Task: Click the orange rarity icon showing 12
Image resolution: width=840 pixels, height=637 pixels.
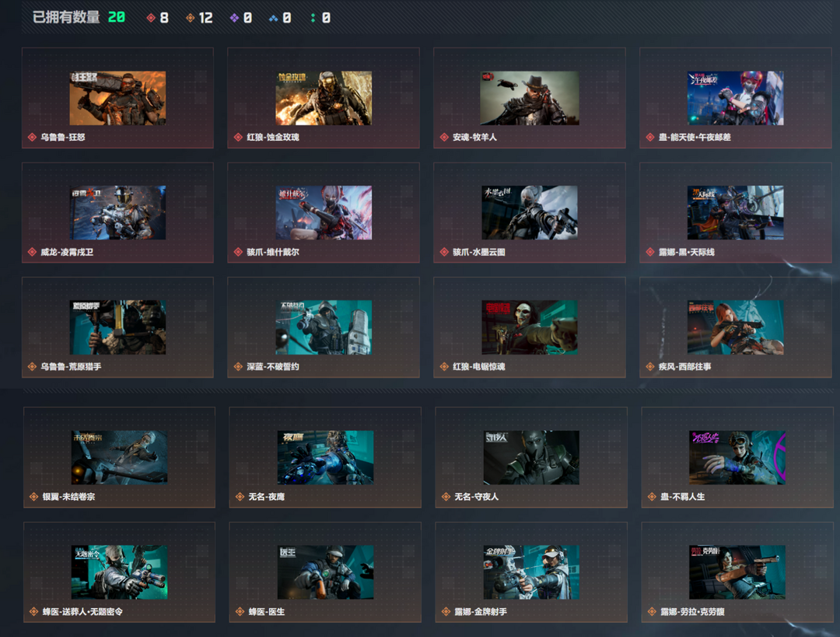Action: 191,18
